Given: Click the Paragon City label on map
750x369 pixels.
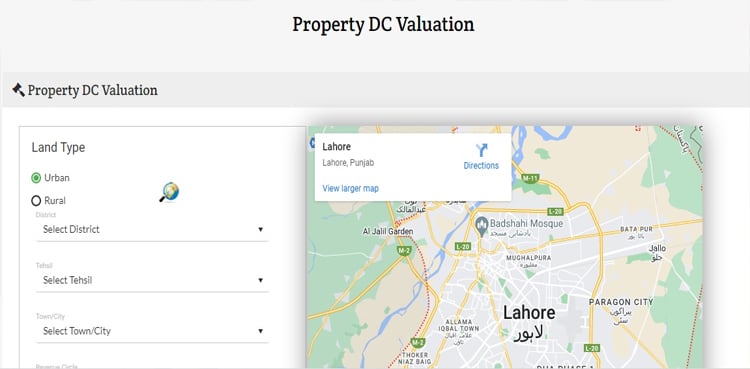Looking at the screenshot, I should [x=621, y=302].
